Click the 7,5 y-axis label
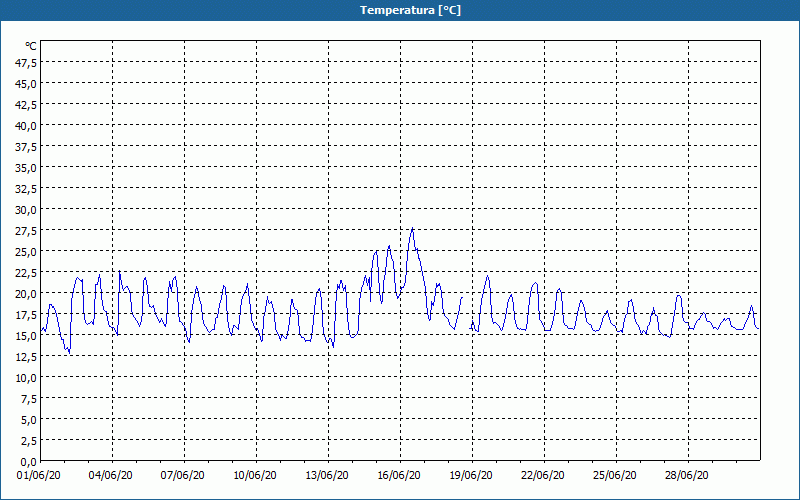The image size is (800, 500). tap(28, 399)
